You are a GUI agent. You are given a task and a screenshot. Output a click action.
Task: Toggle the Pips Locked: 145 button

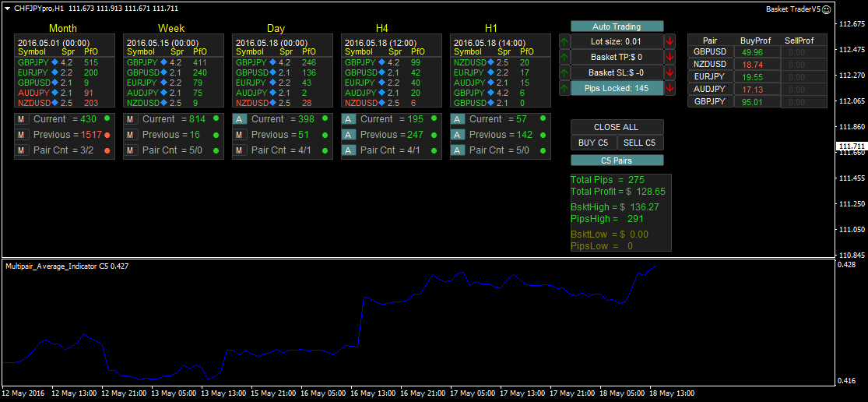pyautogui.click(x=617, y=88)
